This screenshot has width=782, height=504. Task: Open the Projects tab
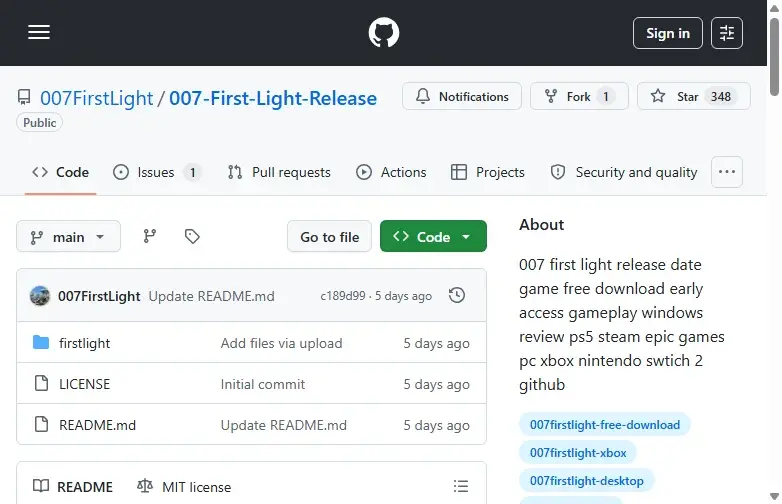tap(487, 172)
